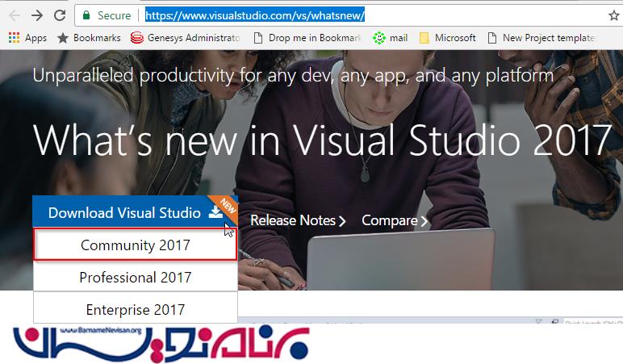Select Enterprise 2017 download option
623x364 pixels.
click(x=135, y=309)
